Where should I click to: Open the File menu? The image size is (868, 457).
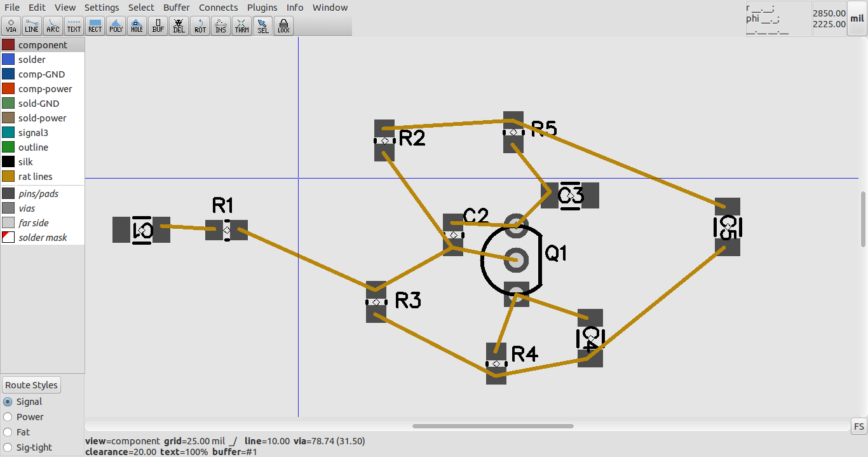point(11,8)
